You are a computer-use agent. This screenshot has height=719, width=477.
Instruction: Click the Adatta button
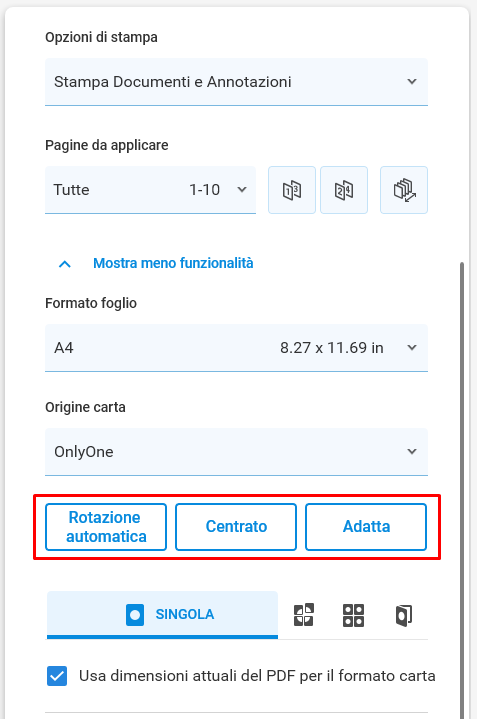[x=366, y=527]
